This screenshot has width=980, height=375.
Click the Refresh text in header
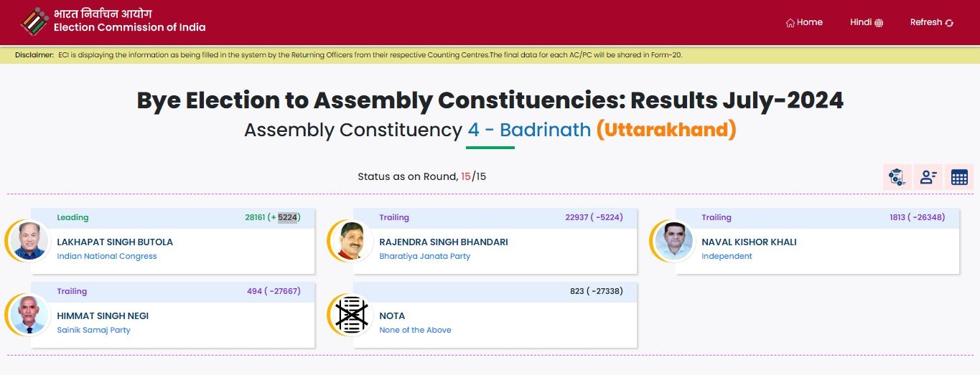(925, 22)
